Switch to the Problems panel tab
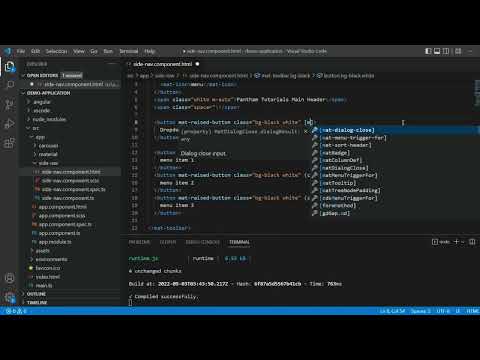 tap(139, 242)
